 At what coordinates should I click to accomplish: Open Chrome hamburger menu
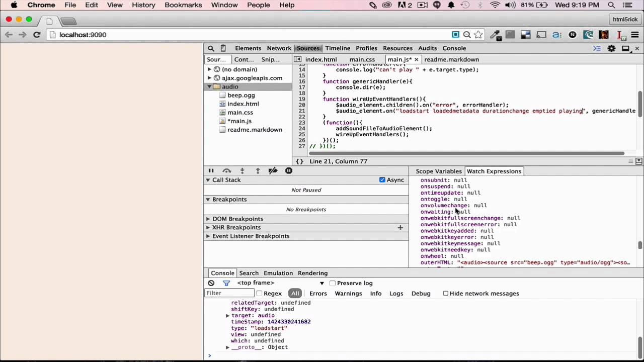[635, 35]
